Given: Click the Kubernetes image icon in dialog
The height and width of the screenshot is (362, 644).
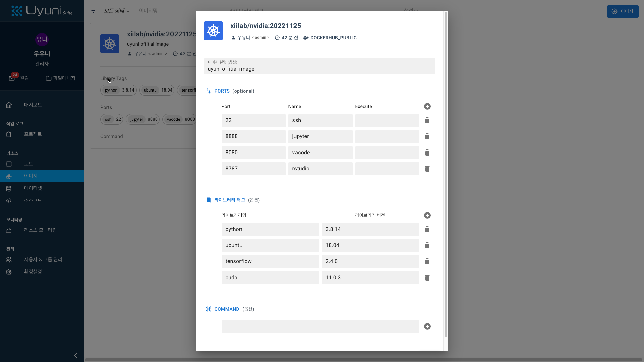Looking at the screenshot, I should tap(213, 31).
